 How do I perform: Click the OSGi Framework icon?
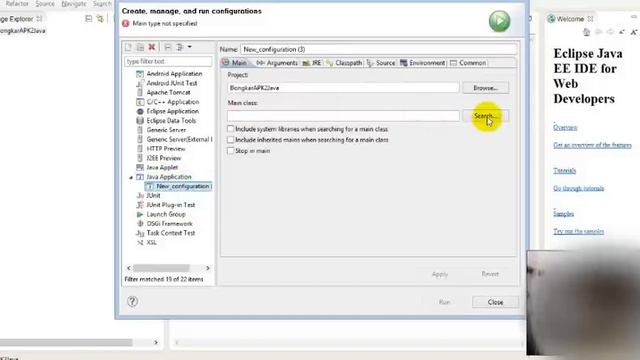140,224
